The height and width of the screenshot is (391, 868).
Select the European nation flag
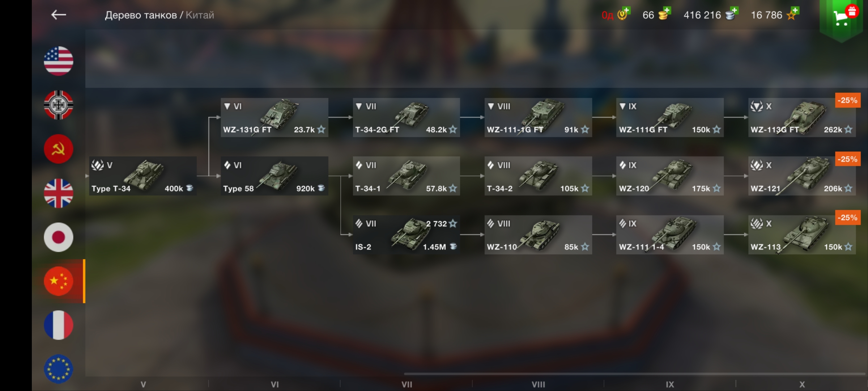coord(59,369)
